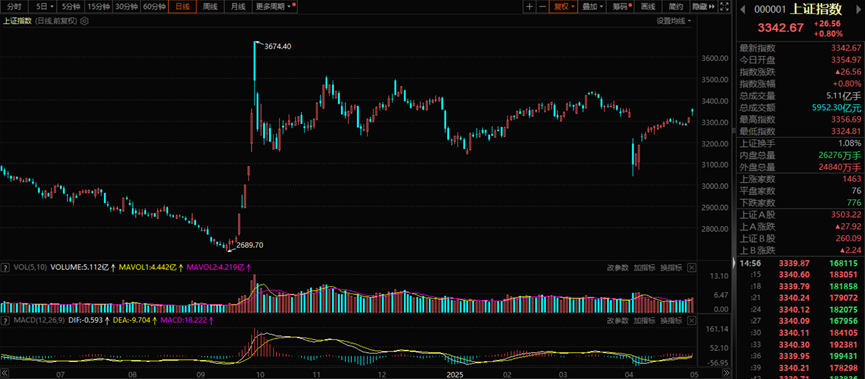Select the 上涨家数 row
Viewport: 865px width, 379px height.
click(x=800, y=179)
